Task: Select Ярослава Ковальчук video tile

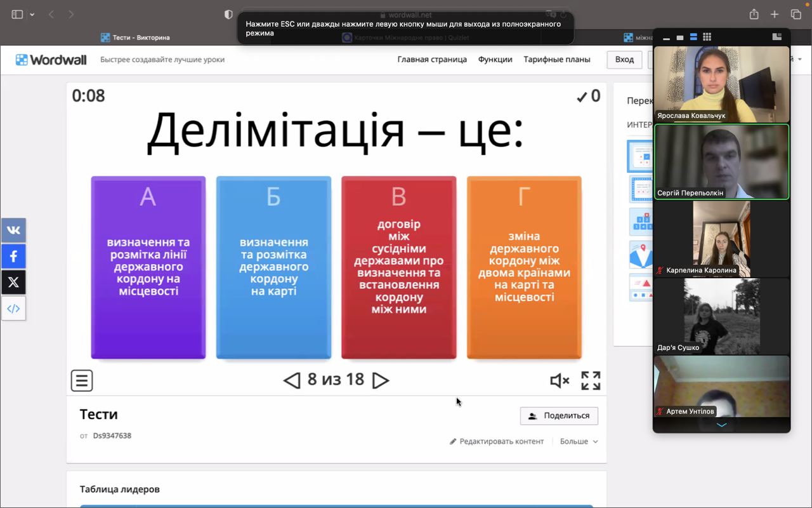Action: 722,84
